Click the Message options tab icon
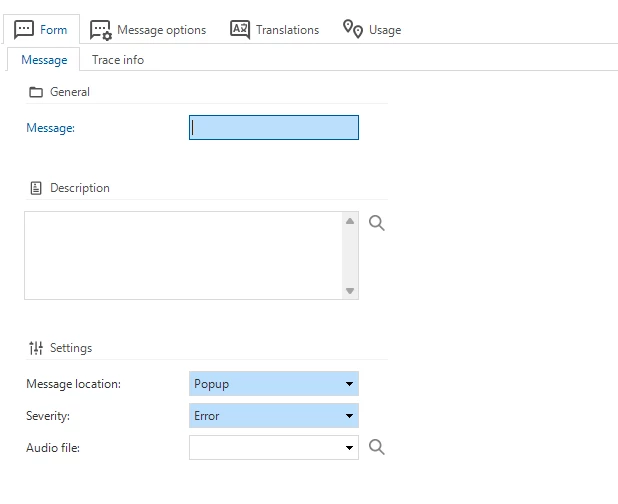The width and height of the screenshot is (618, 504). [100, 29]
